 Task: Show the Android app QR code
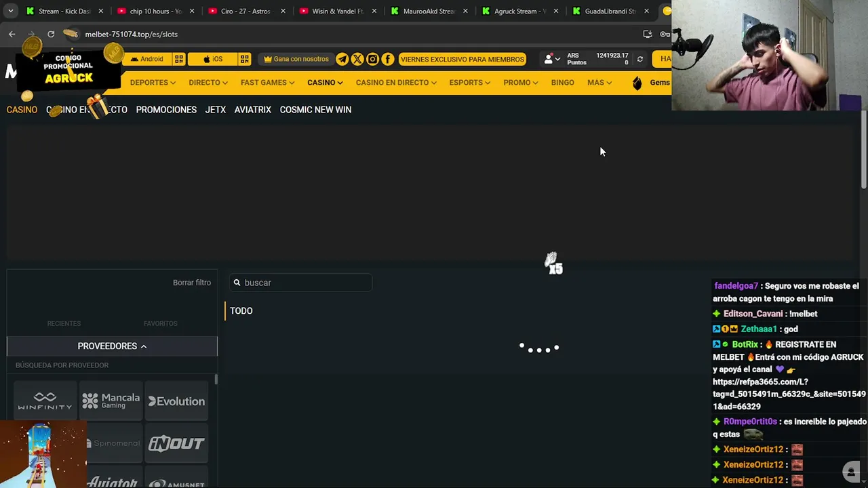(x=179, y=59)
